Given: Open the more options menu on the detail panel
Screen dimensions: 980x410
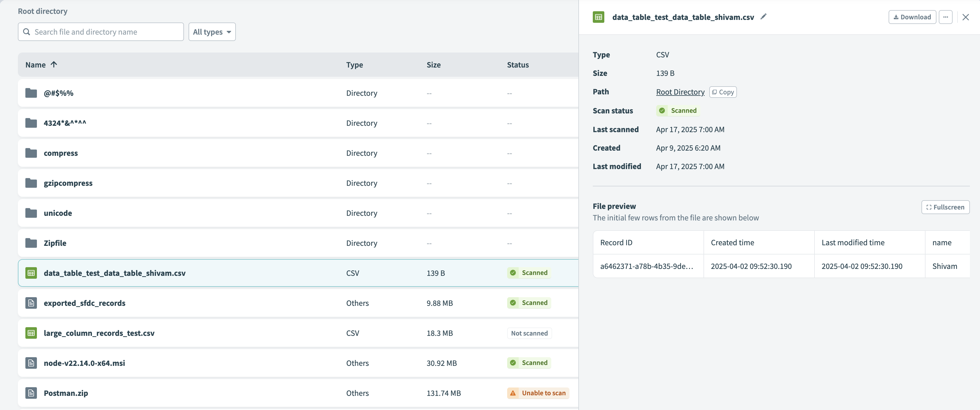Looking at the screenshot, I should click(x=946, y=17).
